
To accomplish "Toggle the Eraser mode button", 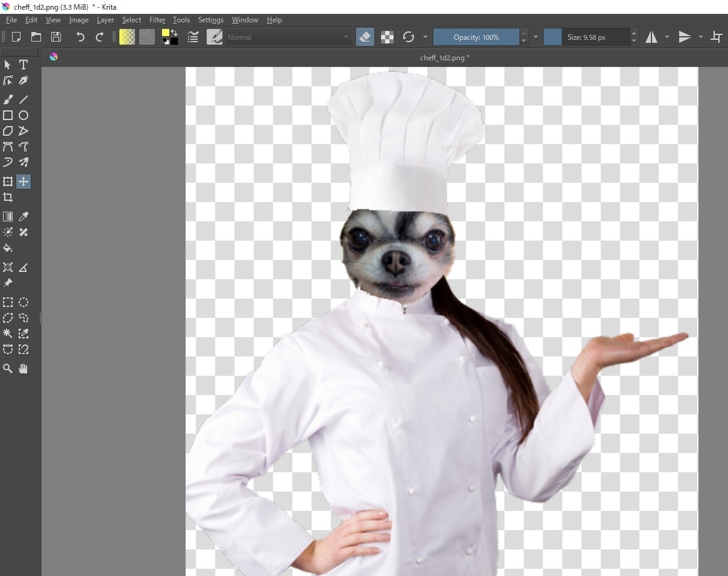I will tap(365, 37).
